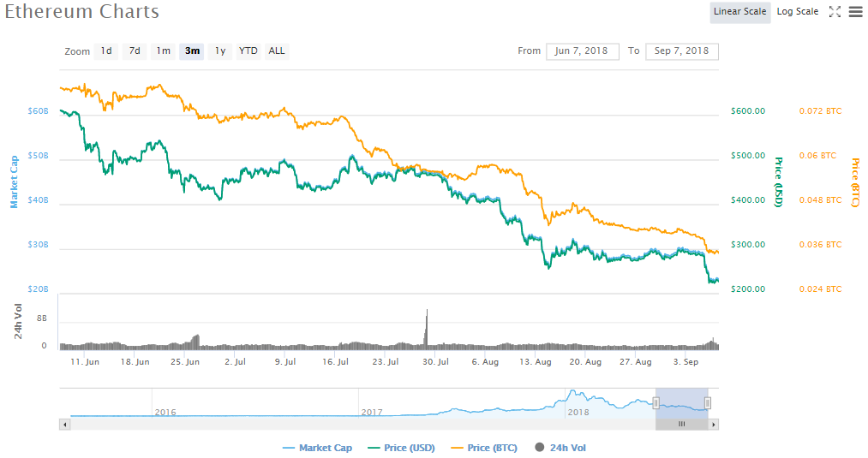Toggle Market Cap series in legend
The height and width of the screenshot is (458, 868).
(317, 448)
